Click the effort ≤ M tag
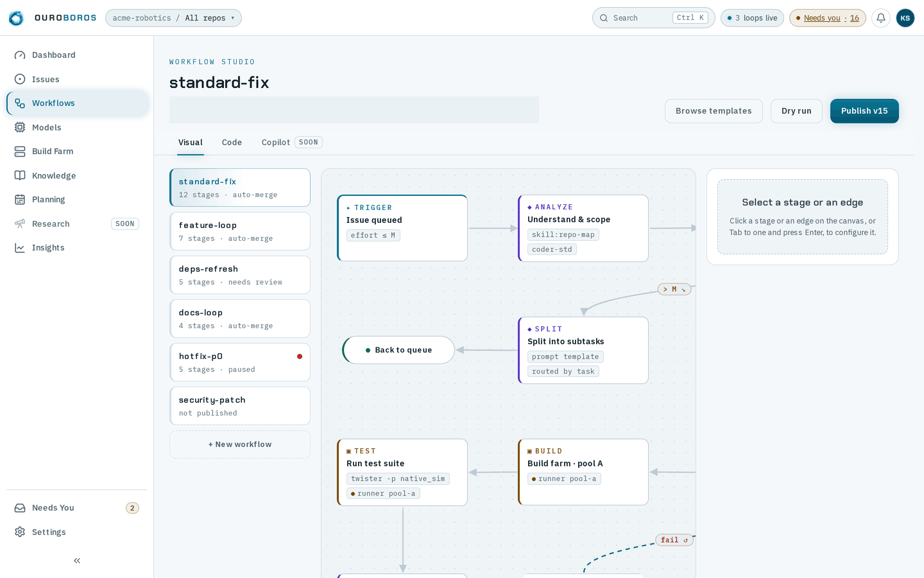 pyautogui.click(x=373, y=236)
